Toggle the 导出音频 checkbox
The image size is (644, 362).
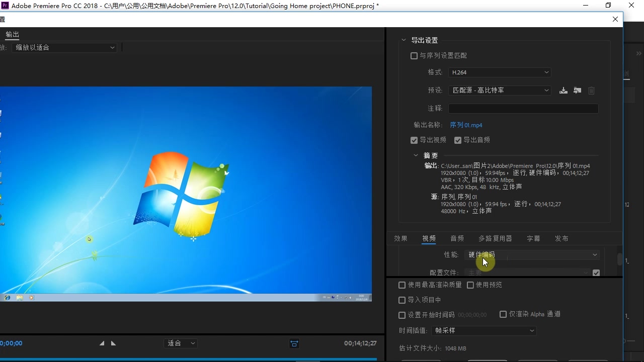(x=458, y=140)
